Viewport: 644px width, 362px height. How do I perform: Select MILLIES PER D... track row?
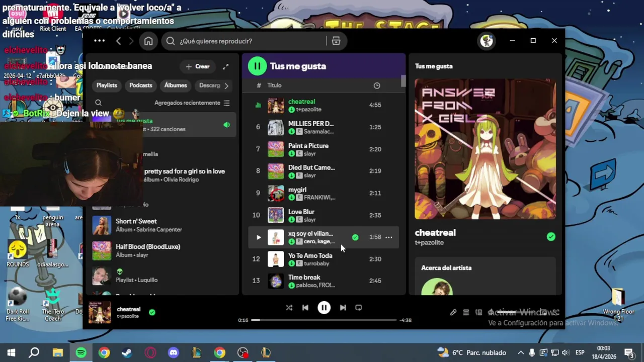(324, 127)
